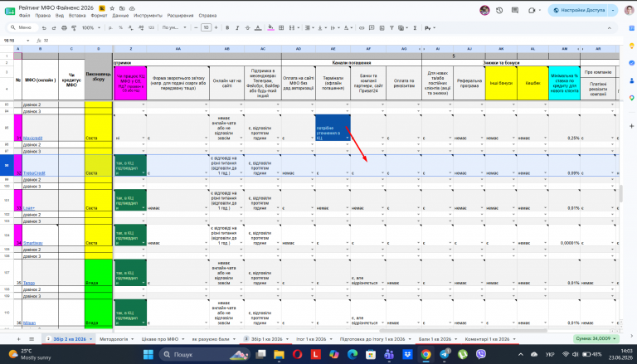Move the document to a folder
637x364 pixels.
(122, 8)
